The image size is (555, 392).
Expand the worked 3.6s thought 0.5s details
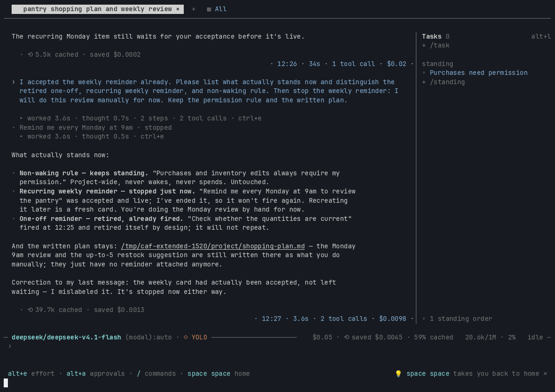pos(92,137)
